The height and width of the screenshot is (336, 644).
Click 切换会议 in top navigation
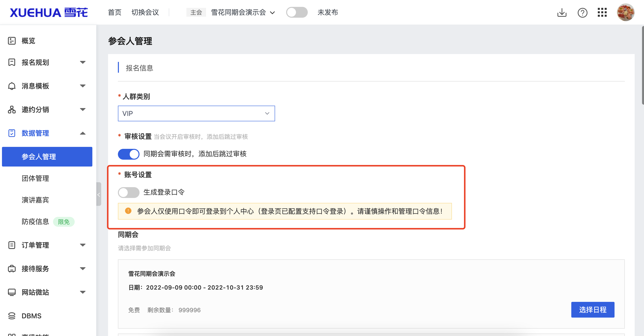pyautogui.click(x=145, y=12)
